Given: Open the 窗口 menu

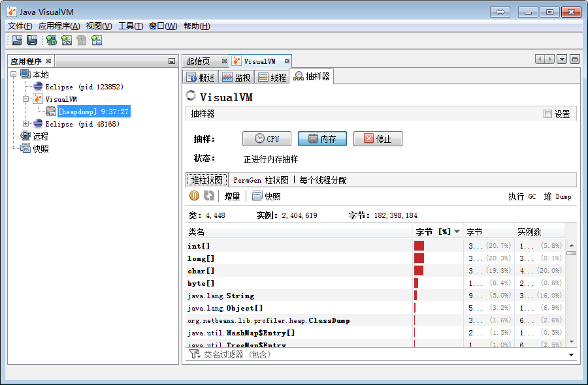Looking at the screenshot, I should click(x=163, y=26).
